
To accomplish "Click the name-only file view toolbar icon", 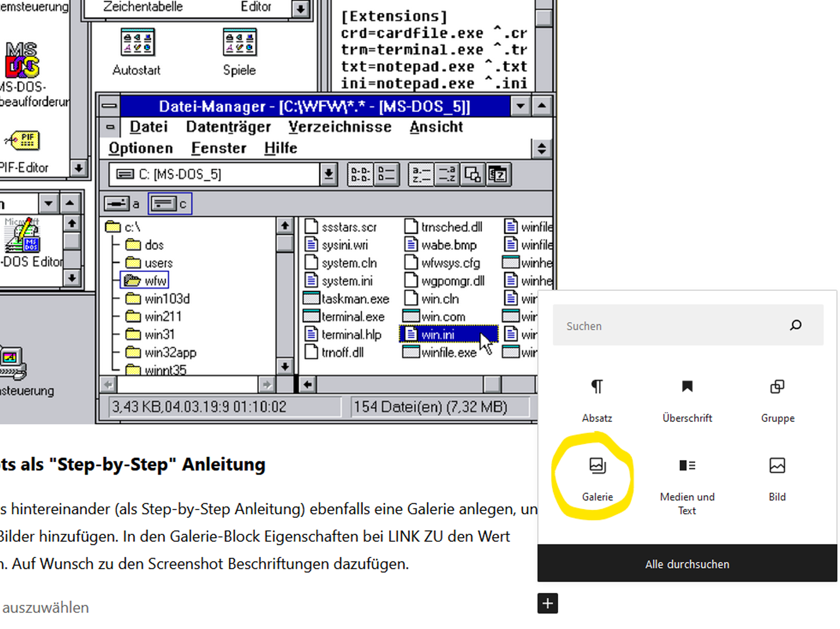I will pos(360,174).
